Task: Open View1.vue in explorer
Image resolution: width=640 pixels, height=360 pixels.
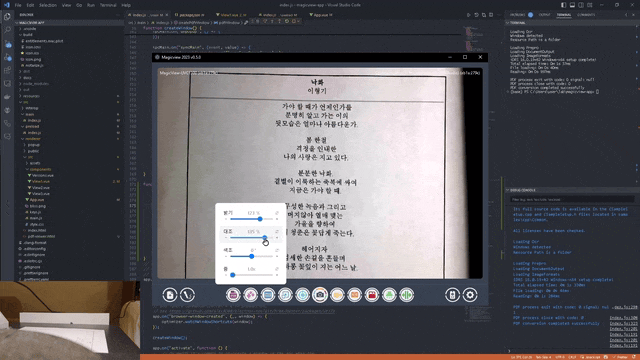Action: click(x=41, y=181)
